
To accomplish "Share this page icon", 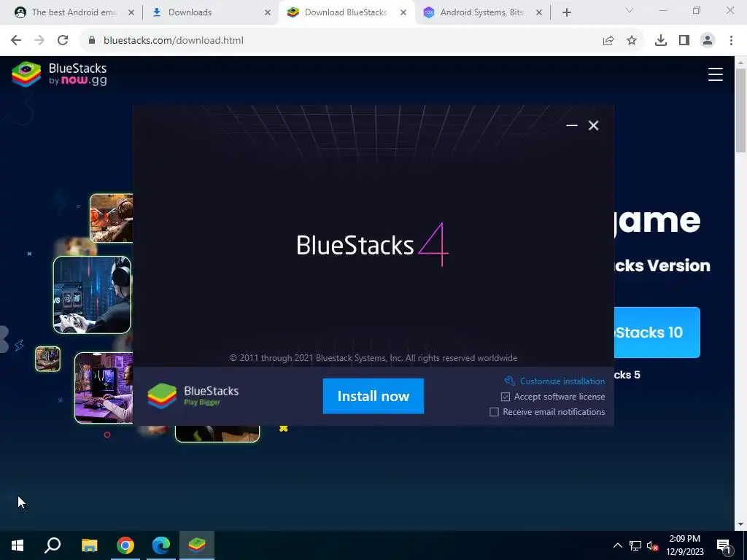I will [608, 41].
